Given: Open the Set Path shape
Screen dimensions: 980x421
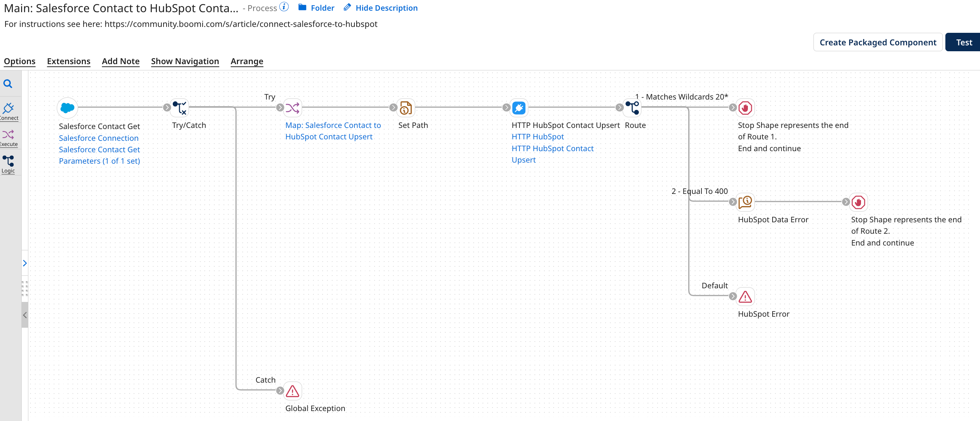Looking at the screenshot, I should coord(405,108).
